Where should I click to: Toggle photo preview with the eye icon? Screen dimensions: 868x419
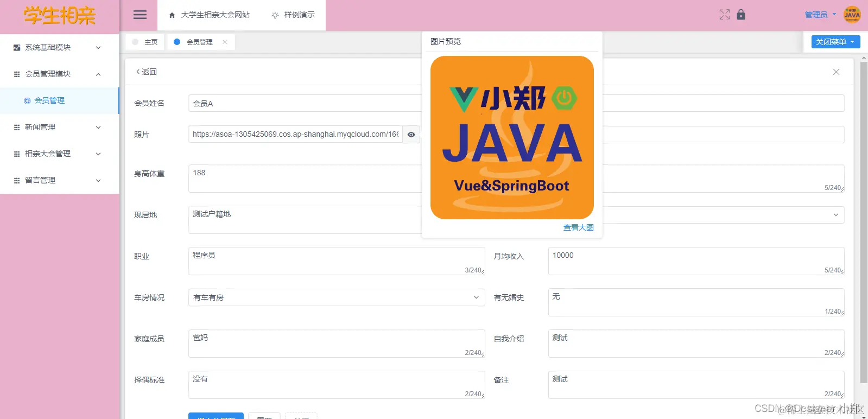pos(411,135)
